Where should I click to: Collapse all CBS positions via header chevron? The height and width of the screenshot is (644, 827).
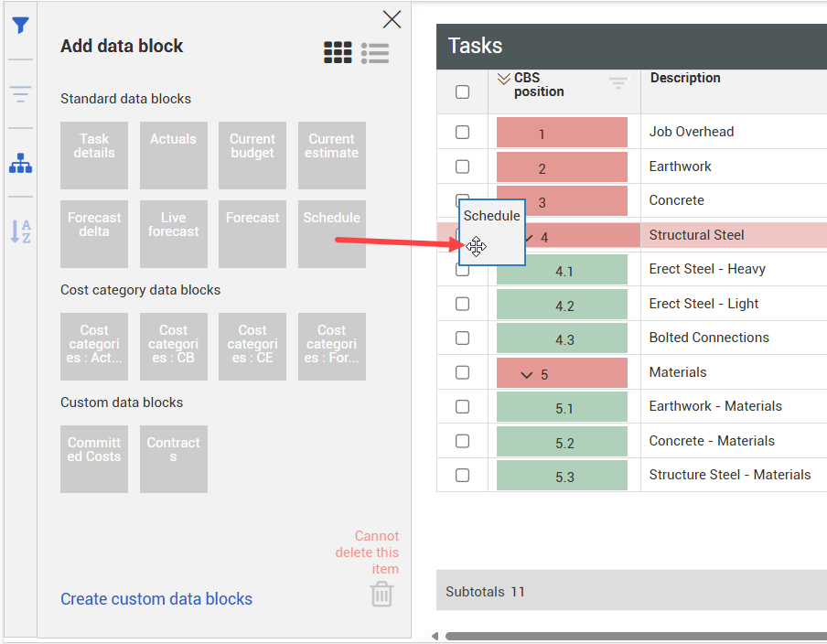(x=503, y=79)
